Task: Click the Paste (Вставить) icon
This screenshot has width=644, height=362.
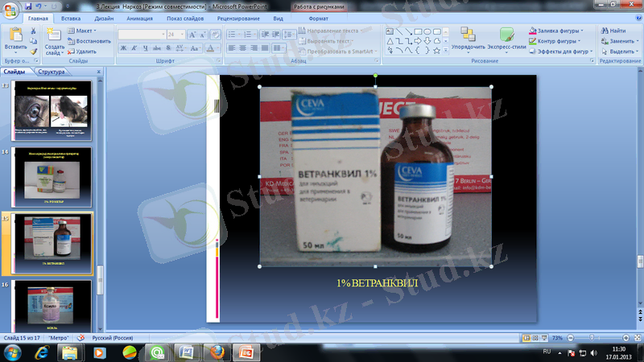Action: (15, 35)
